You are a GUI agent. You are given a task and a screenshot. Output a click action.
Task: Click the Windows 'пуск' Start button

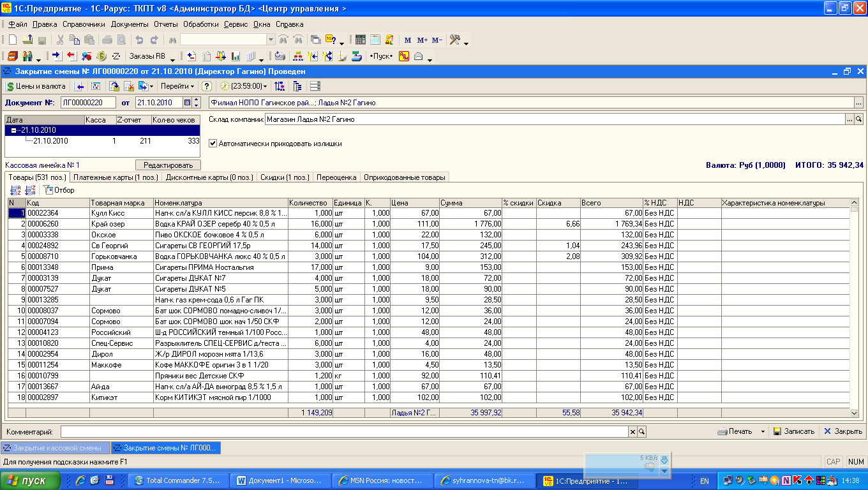pyautogui.click(x=31, y=480)
